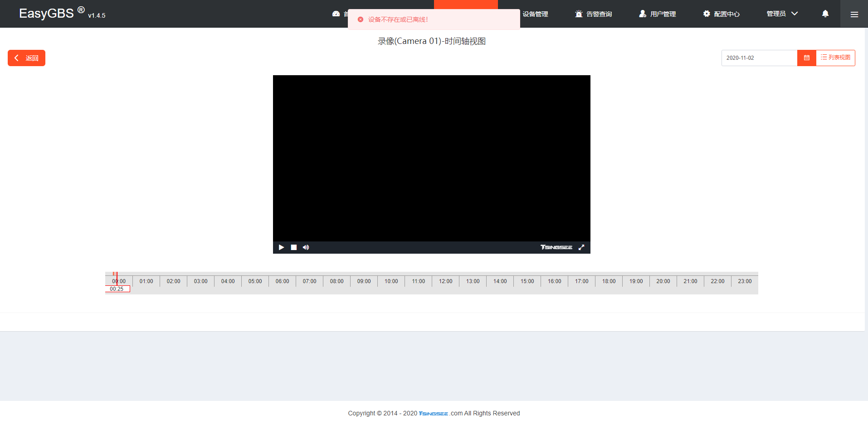Mute the video player volume
Viewport: 868px width, 424px height.
coord(306,247)
